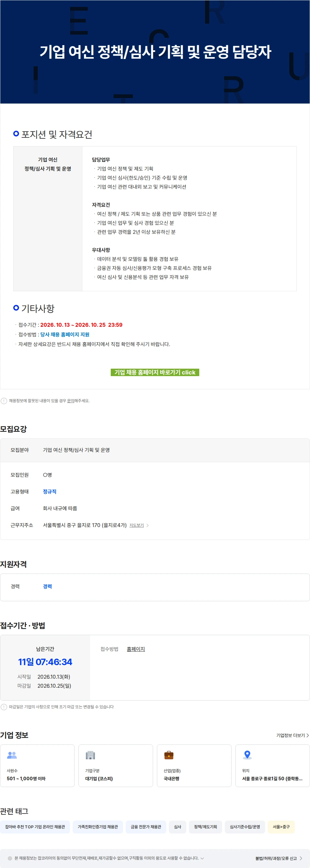Select the 금융 전문가 채용관 tag
This screenshot has width=310, height=868.
(x=146, y=827)
